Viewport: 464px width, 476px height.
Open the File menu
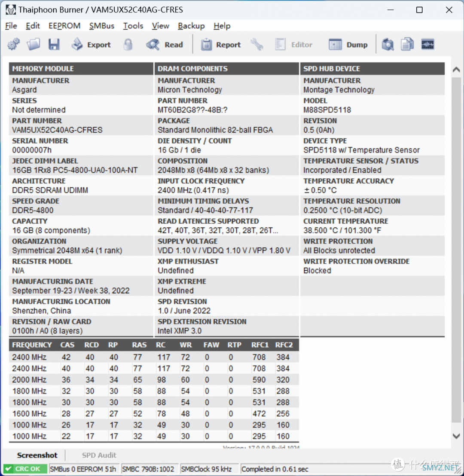11,26
